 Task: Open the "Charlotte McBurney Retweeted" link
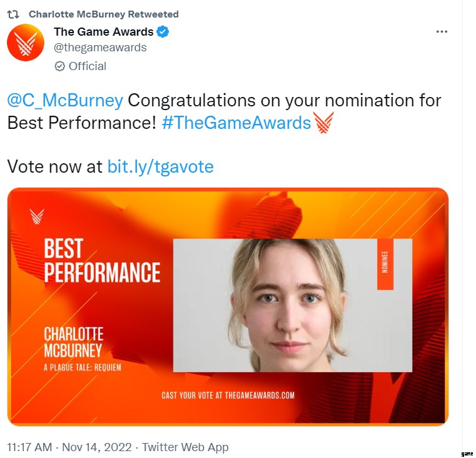(x=103, y=14)
